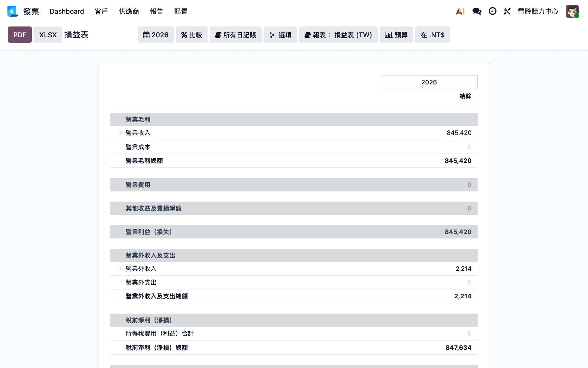Switch company via 雪聆聽力中心
Image resolution: width=588 pixels, height=368 pixels.
tap(538, 11)
